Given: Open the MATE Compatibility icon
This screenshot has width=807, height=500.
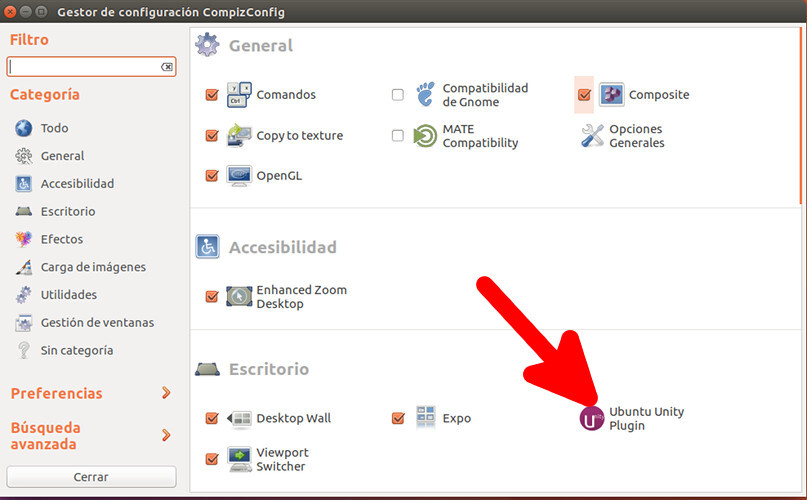Looking at the screenshot, I should pyautogui.click(x=425, y=135).
